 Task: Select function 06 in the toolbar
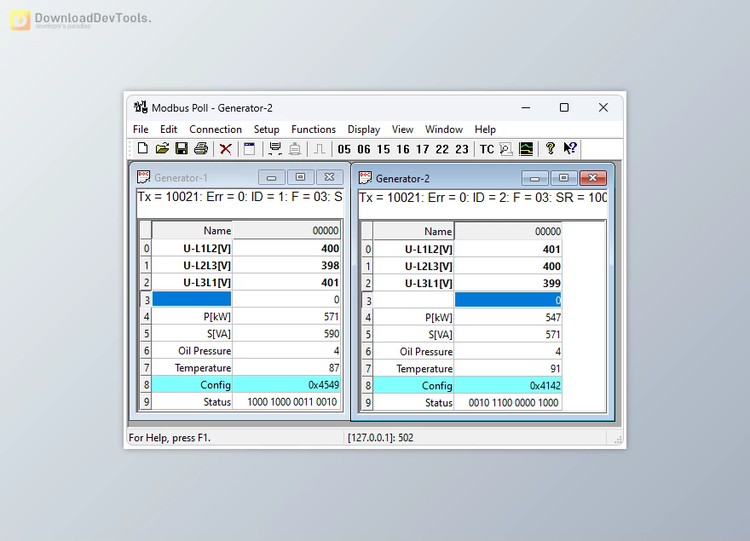pos(364,149)
